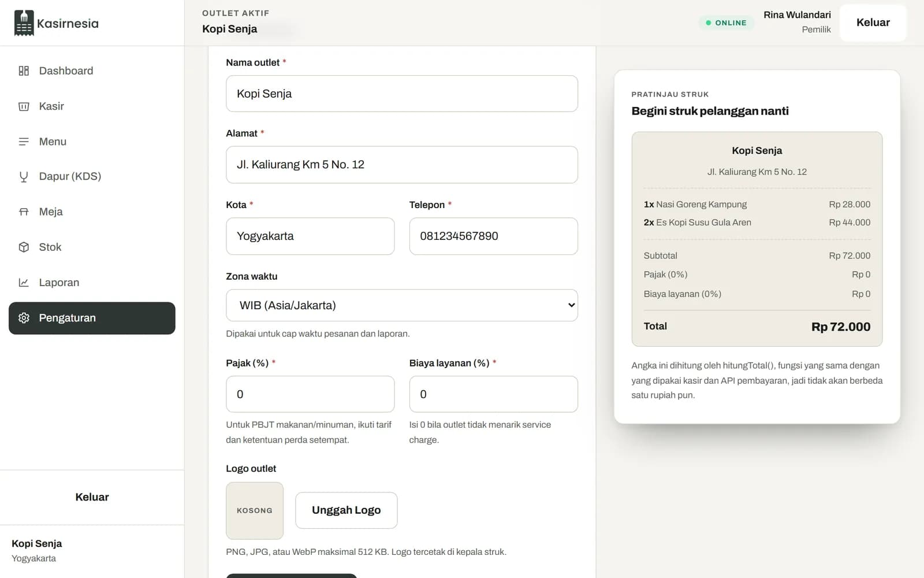Viewport: 924px width, 578px height.
Task: Click the Pajak (%) input
Action: pos(310,394)
